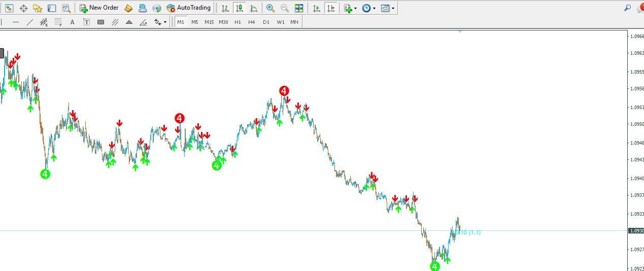Click the small gray box at chart's left edge
The height and width of the screenshot is (271, 644).
click(2, 53)
